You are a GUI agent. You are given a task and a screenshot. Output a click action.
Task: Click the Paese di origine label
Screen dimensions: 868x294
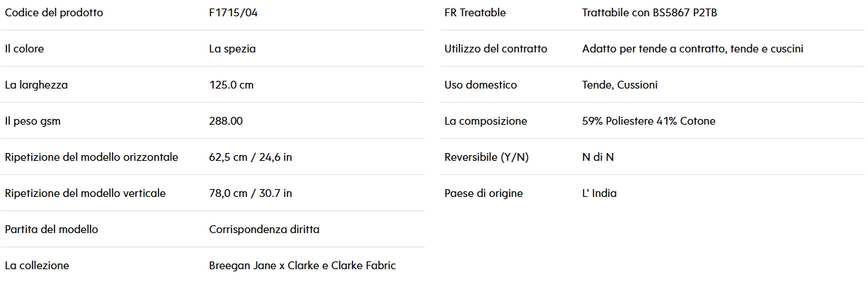[484, 193]
